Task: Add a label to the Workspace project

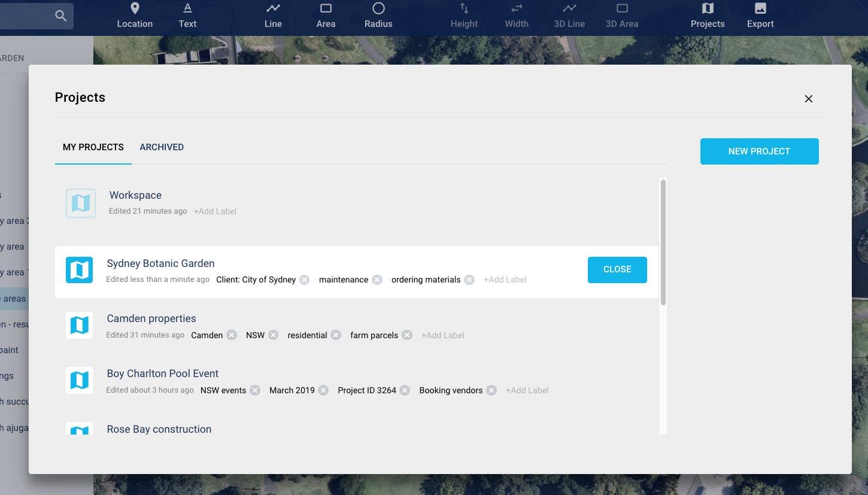Action: (215, 211)
